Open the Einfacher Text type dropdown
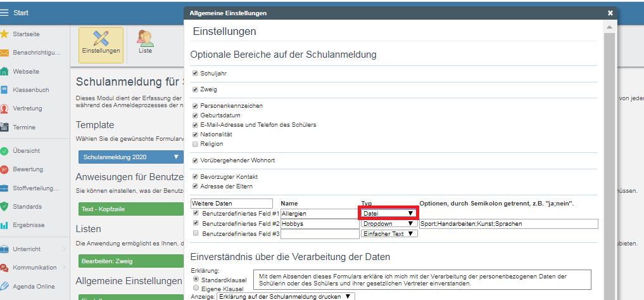The width and height of the screenshot is (644, 300). point(389,234)
